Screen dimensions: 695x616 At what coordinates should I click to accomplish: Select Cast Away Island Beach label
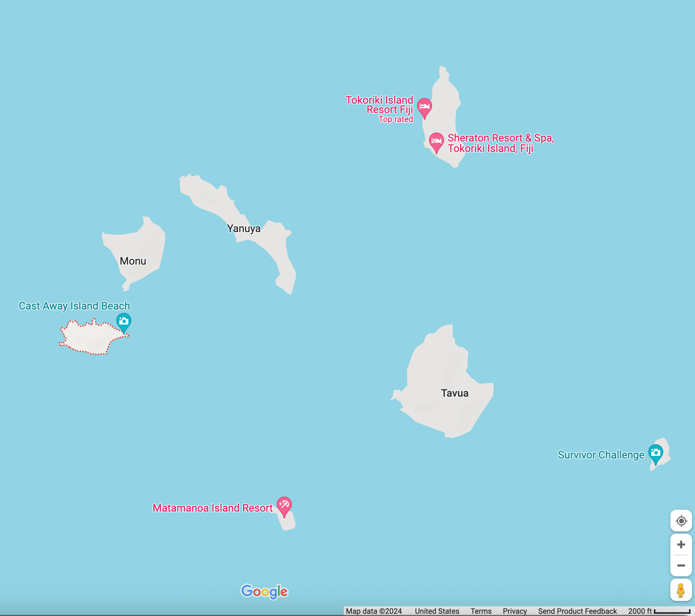pos(74,306)
